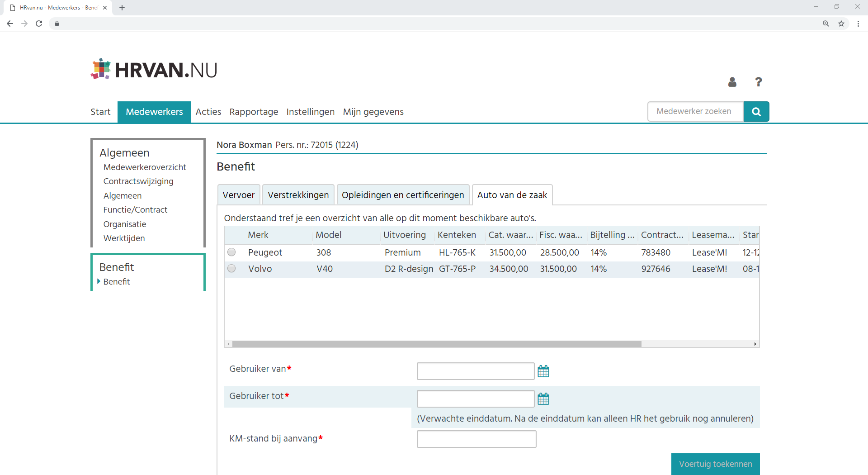Click the HRVAN.NU logo

154,69
